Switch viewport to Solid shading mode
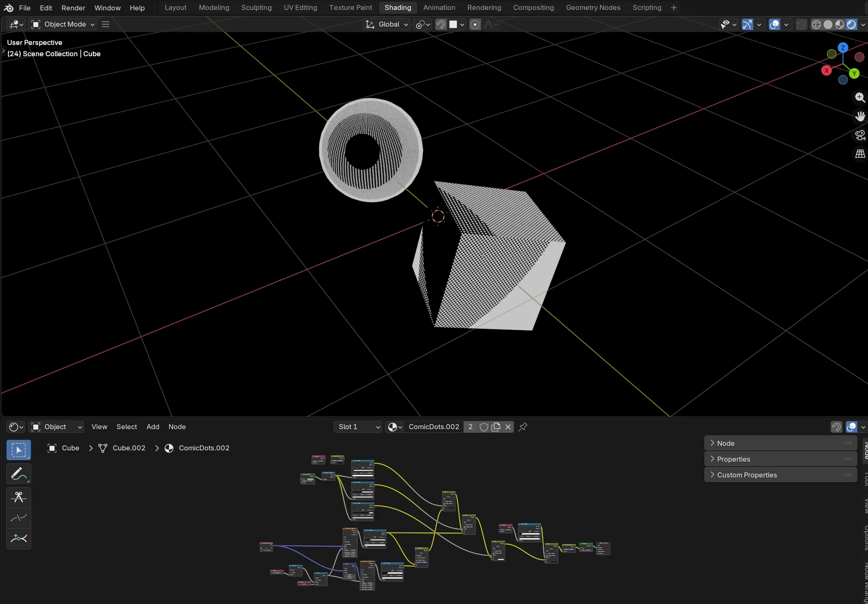The width and height of the screenshot is (868, 604). tap(828, 24)
